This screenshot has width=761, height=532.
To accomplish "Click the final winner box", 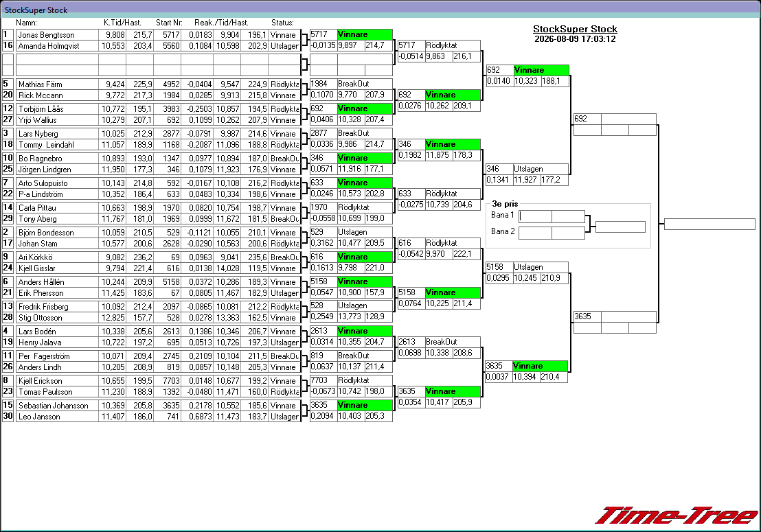I will click(709, 224).
